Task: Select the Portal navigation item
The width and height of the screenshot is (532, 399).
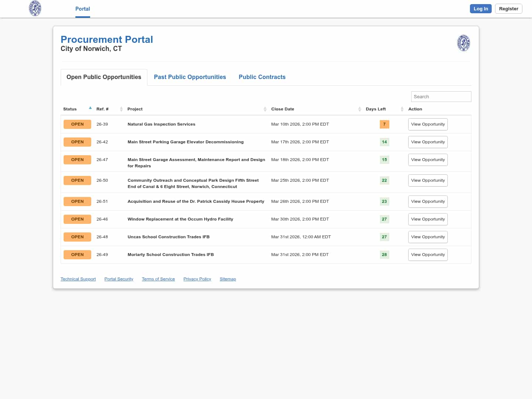Action: point(82,9)
